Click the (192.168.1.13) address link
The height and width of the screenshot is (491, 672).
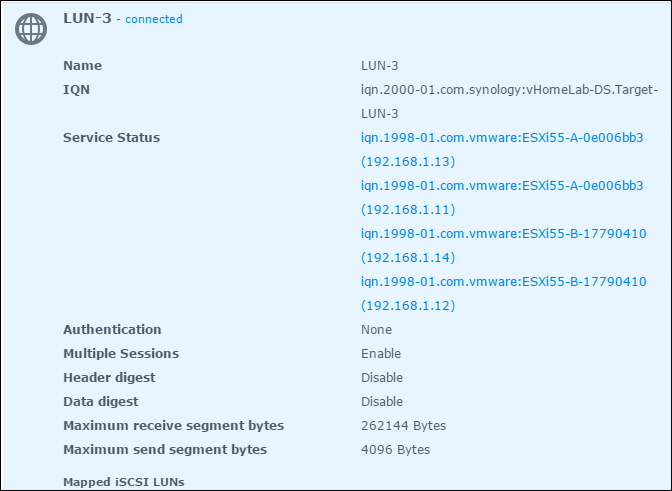click(408, 162)
